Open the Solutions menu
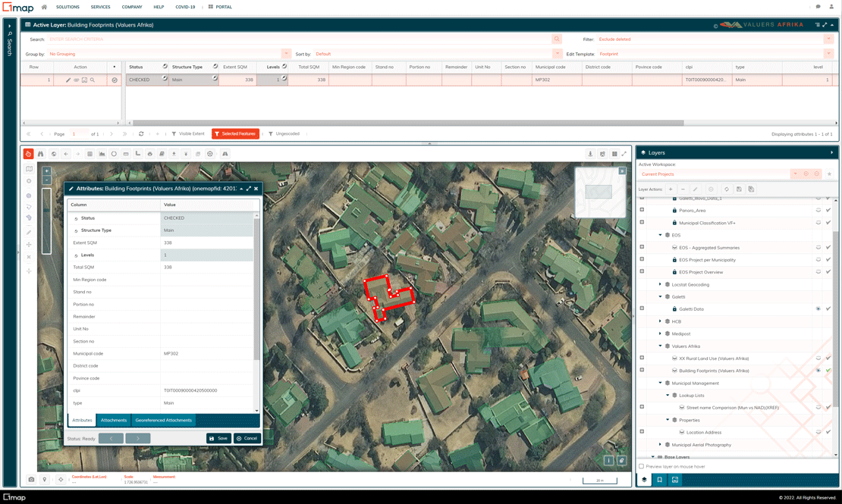Image resolution: width=842 pixels, height=504 pixels. click(x=68, y=7)
